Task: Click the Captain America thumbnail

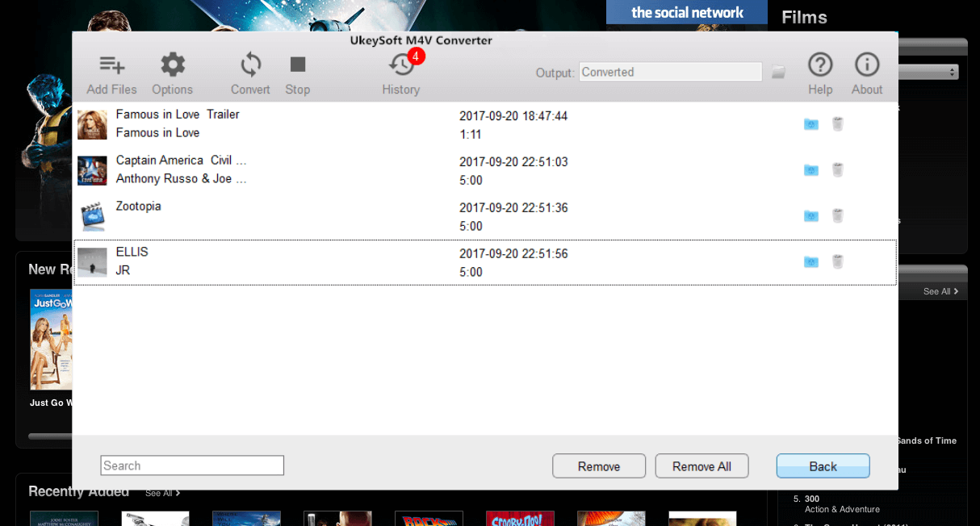Action: [92, 170]
